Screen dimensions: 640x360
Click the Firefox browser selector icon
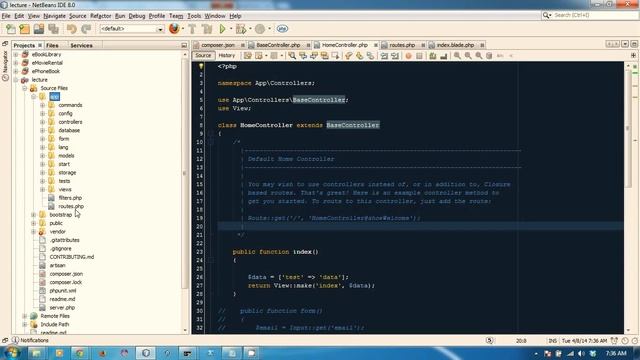tap(174, 29)
